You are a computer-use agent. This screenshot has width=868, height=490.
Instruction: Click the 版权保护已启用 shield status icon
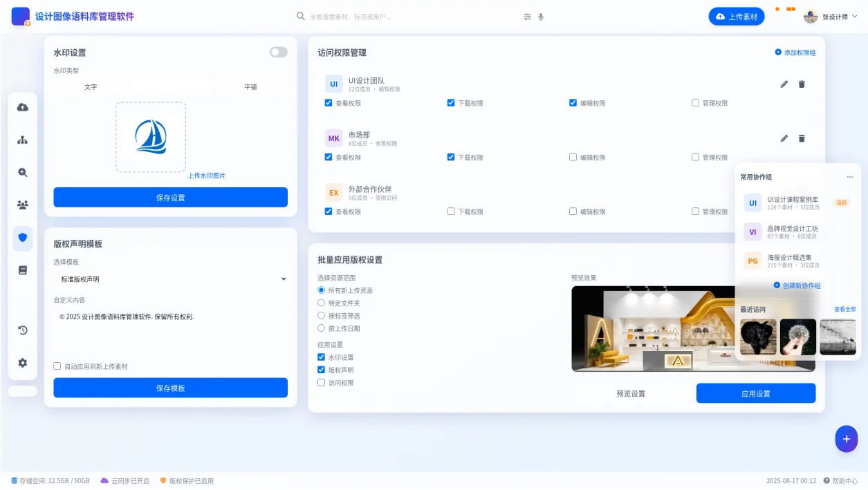[x=163, y=480]
